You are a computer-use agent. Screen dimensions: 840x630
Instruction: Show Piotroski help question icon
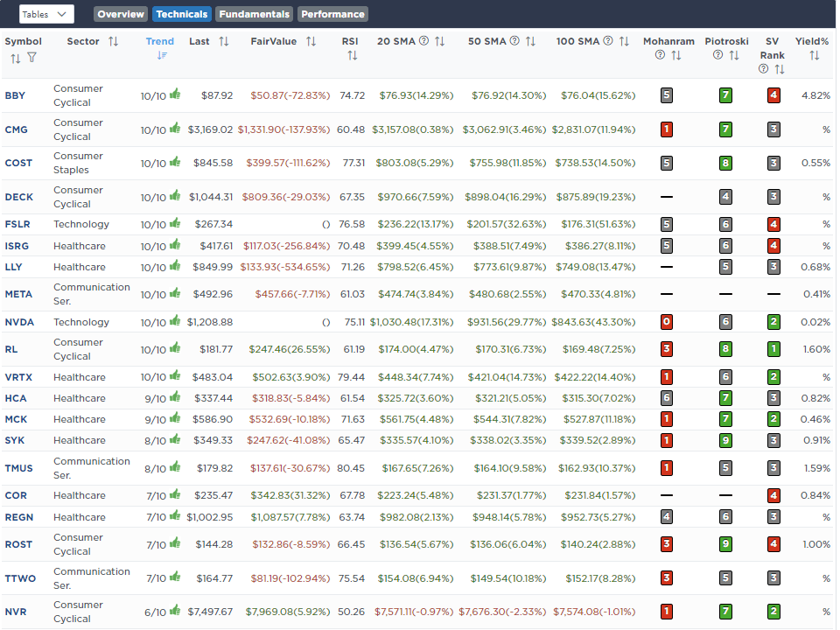717,54
